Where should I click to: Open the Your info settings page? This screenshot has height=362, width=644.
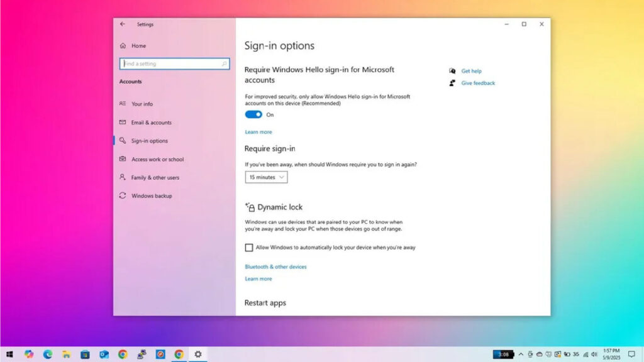click(x=142, y=104)
